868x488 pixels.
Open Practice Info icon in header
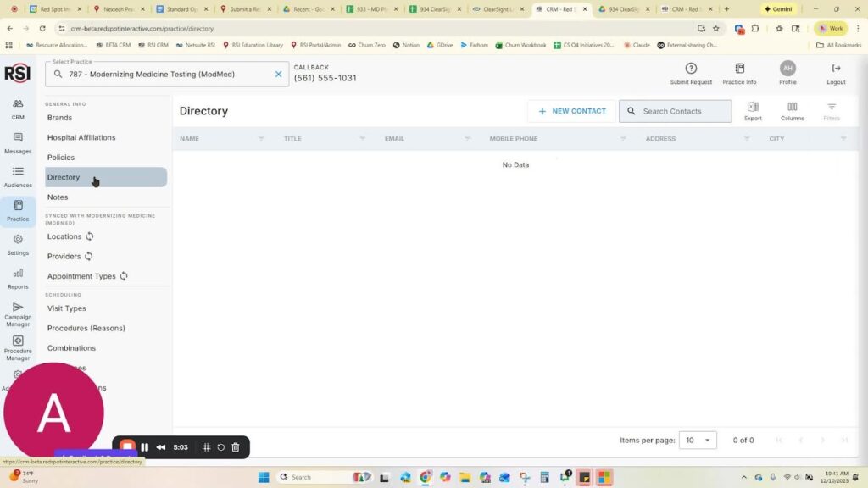[x=739, y=69]
